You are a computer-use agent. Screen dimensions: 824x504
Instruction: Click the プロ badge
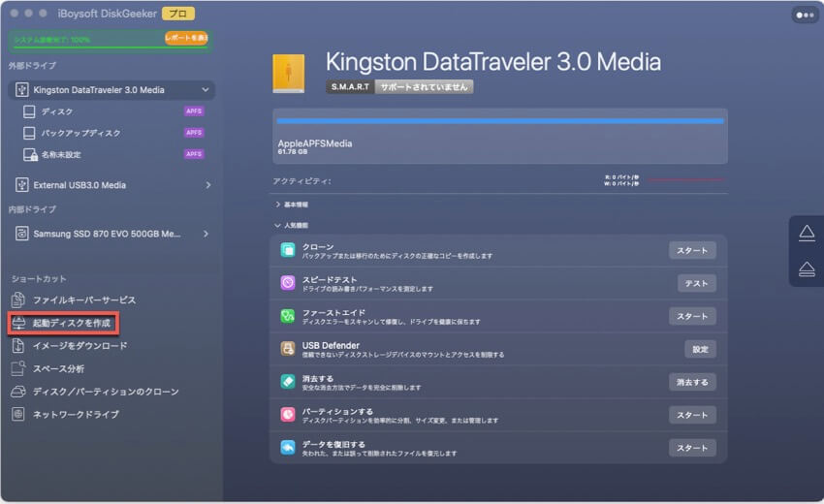pyautogui.click(x=178, y=14)
